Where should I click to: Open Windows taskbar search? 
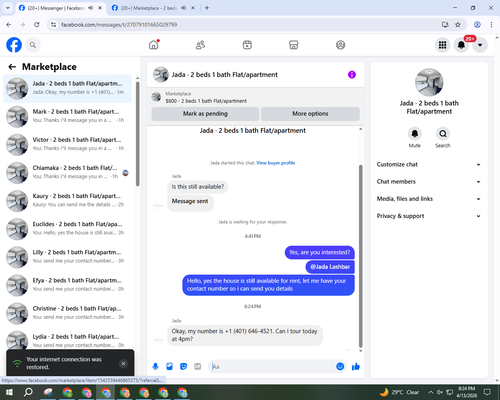coord(28,392)
